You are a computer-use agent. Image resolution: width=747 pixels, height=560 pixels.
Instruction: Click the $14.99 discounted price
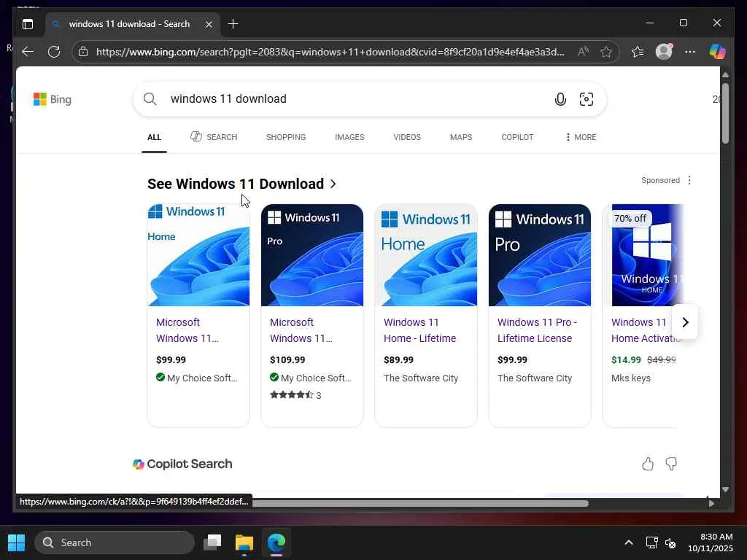pyautogui.click(x=626, y=360)
